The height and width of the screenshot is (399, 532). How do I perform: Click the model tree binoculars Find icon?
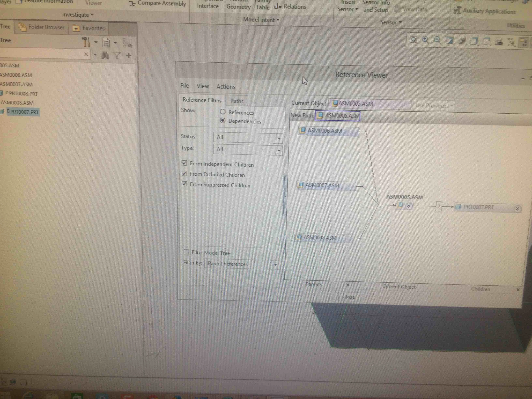[x=105, y=55]
